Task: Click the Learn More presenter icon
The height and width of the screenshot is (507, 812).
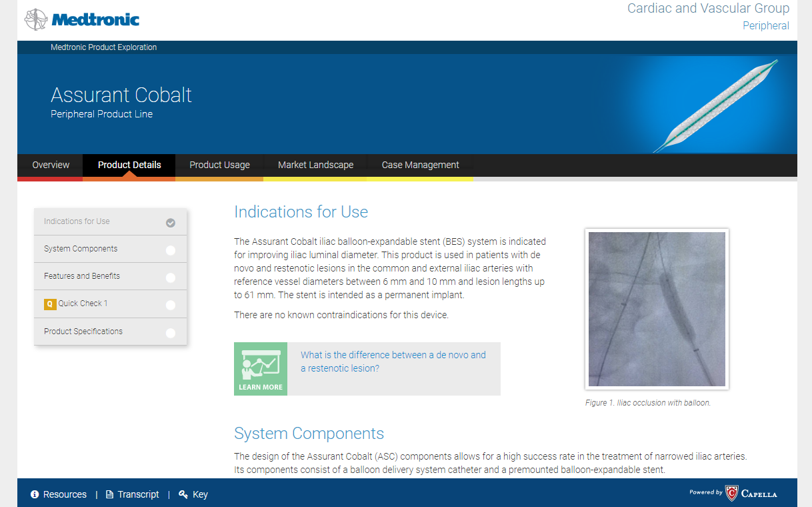Action: (x=261, y=368)
